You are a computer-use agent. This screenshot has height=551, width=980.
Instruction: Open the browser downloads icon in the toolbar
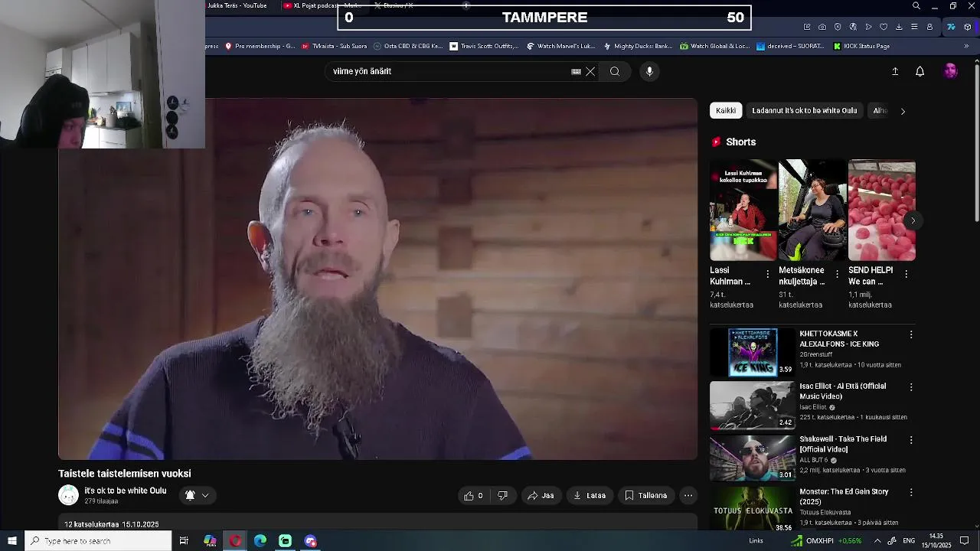(x=899, y=27)
